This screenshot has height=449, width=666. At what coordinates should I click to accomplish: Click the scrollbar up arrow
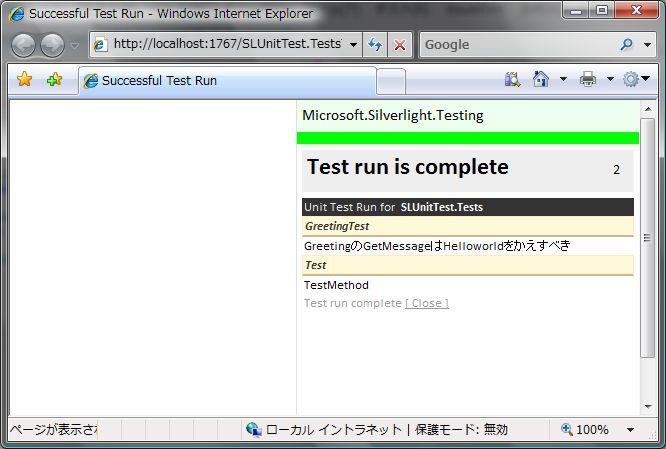point(648,109)
